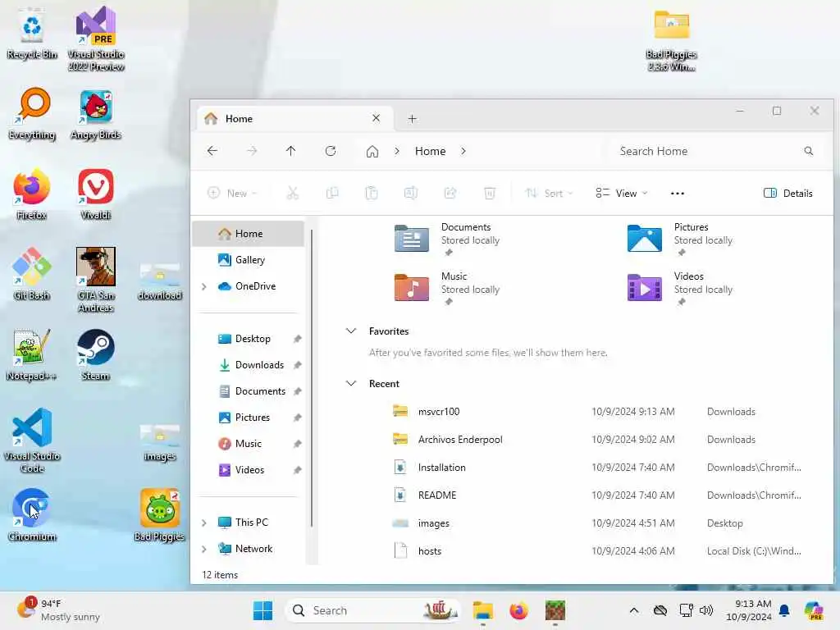840x630 pixels.
Task: Go back with the left arrow
Action: tap(212, 151)
